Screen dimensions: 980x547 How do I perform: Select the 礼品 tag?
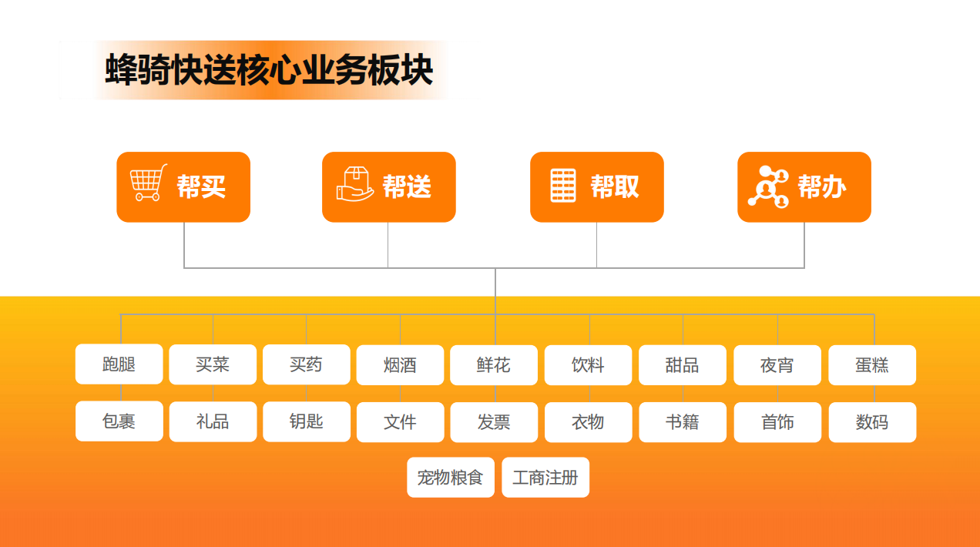(x=213, y=421)
